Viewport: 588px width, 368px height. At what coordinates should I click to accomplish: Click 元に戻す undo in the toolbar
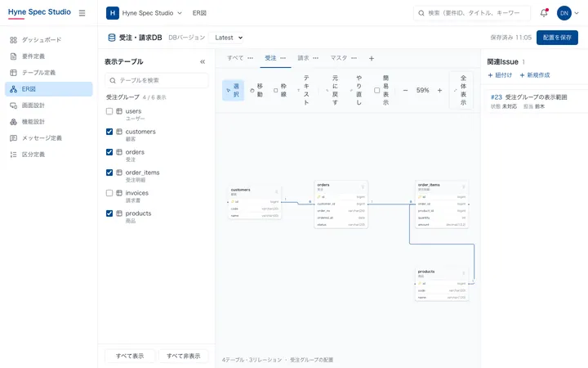coord(332,90)
